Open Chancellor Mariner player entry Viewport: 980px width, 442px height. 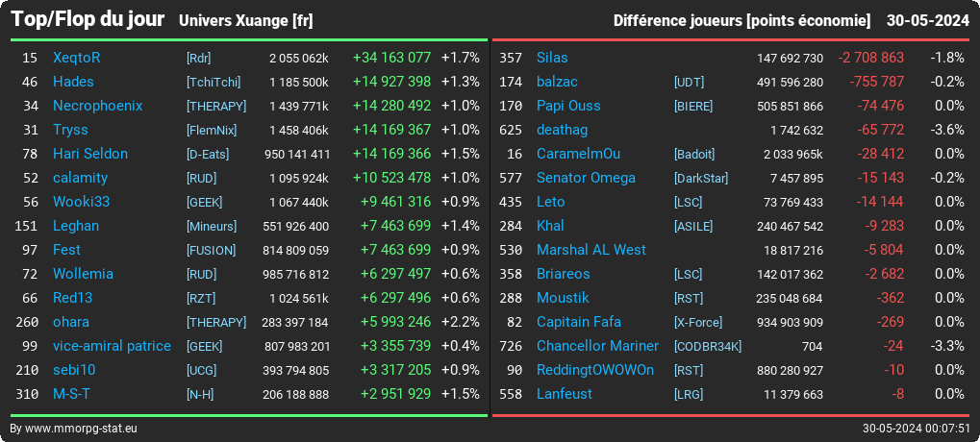[x=597, y=346]
